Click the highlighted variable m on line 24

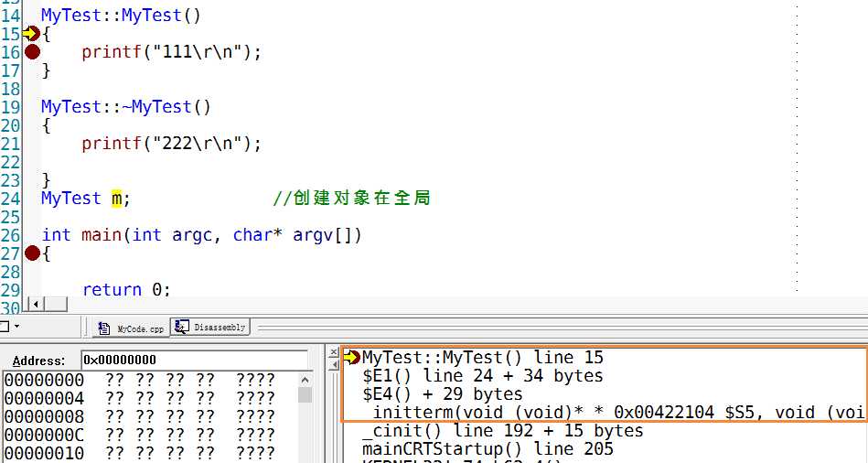116,199
